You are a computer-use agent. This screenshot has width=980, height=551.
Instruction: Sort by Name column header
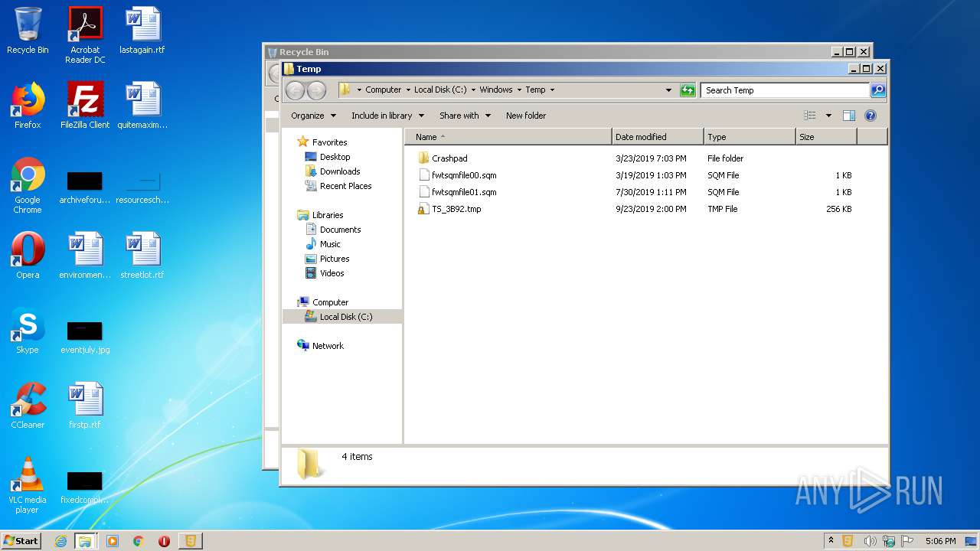(510, 137)
